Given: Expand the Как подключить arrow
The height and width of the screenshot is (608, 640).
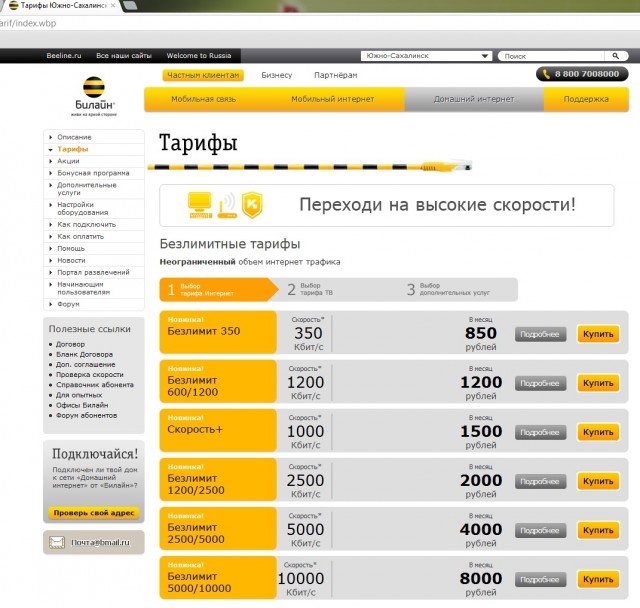Looking at the screenshot, I should (50, 224).
